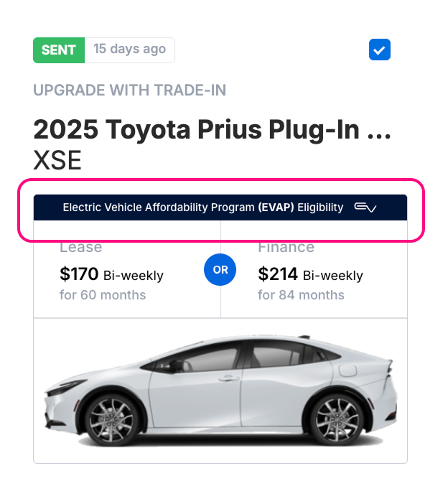Click "Electric Vehicle Affordability Program" text

click(x=158, y=208)
